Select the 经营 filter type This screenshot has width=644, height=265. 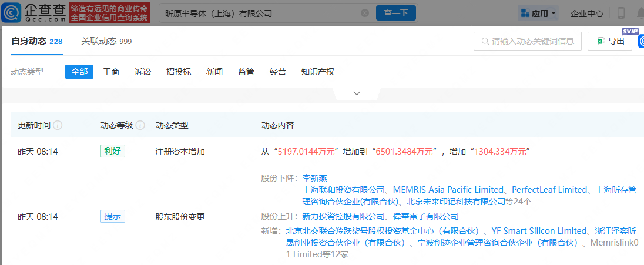[x=278, y=72]
